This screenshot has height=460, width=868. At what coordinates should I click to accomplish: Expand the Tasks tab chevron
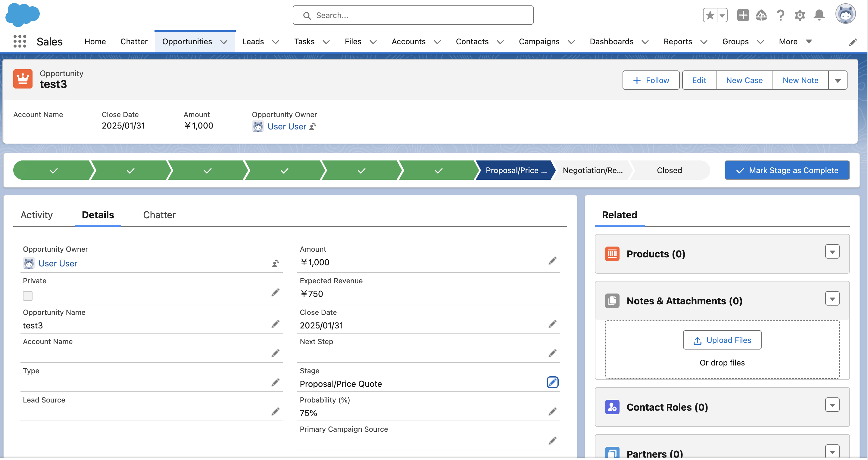click(x=326, y=42)
